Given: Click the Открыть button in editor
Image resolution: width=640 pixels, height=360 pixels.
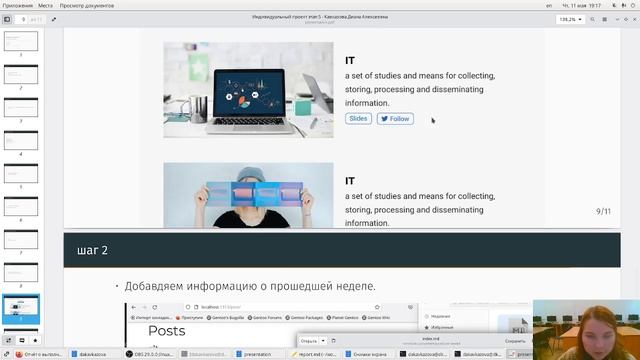Looking at the screenshot, I should [309, 340].
